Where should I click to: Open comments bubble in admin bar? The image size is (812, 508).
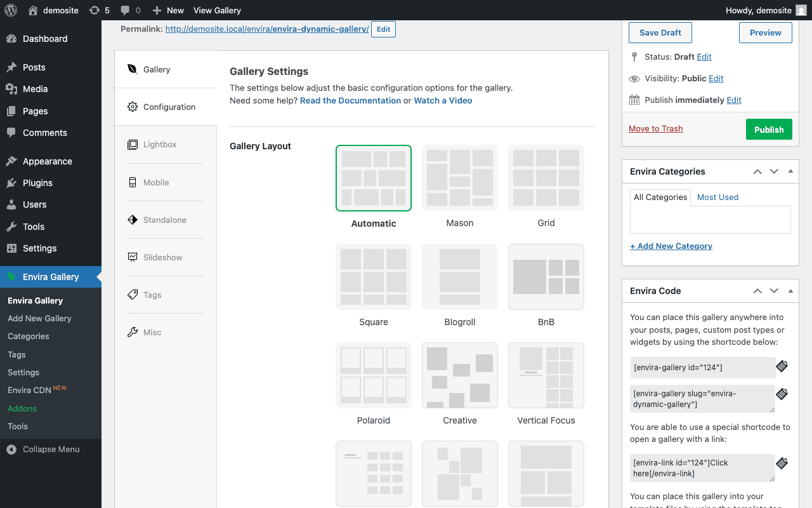pyautogui.click(x=130, y=10)
